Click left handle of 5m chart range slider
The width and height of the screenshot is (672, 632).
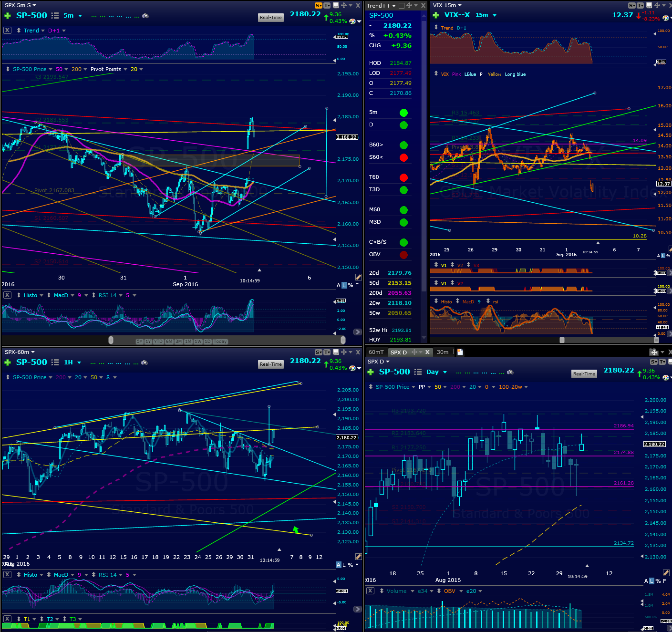tap(111, 340)
